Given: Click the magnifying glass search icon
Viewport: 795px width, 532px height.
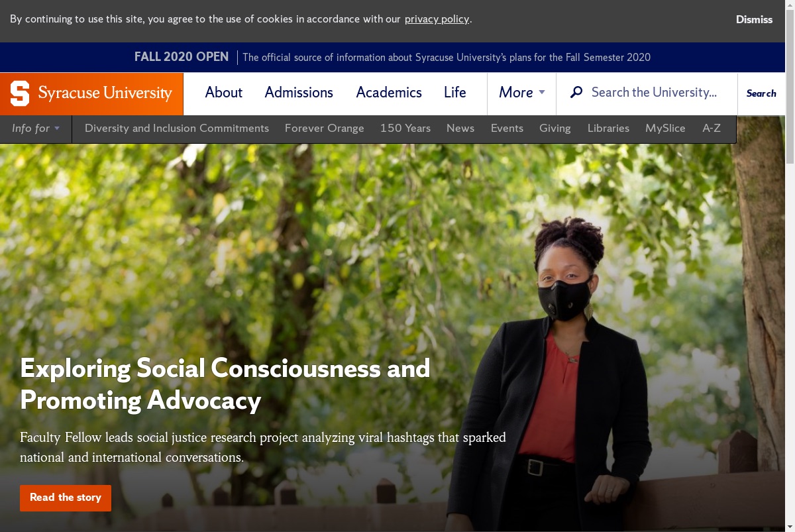Looking at the screenshot, I should pyautogui.click(x=576, y=92).
